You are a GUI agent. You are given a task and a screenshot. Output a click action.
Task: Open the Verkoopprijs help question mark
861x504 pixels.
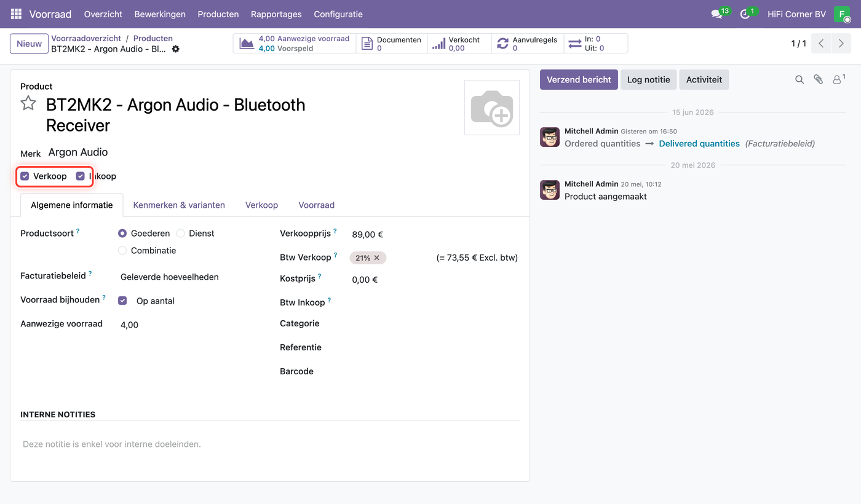pyautogui.click(x=335, y=232)
